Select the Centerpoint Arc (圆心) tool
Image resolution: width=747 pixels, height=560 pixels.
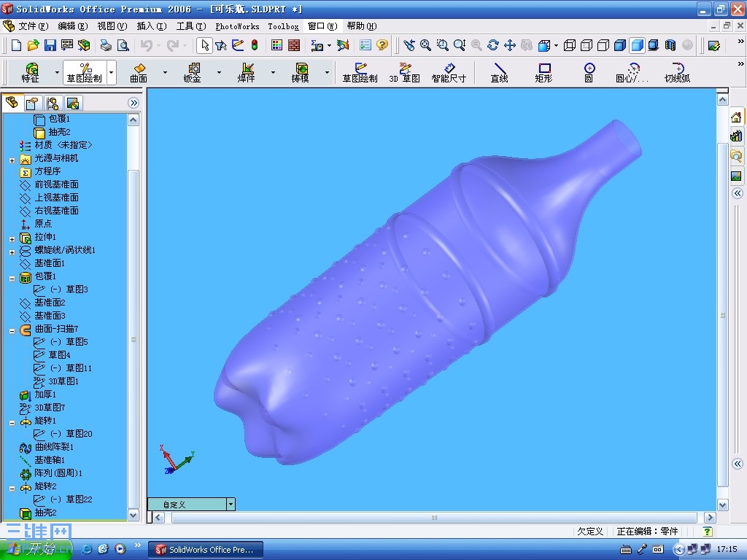pyautogui.click(x=632, y=72)
